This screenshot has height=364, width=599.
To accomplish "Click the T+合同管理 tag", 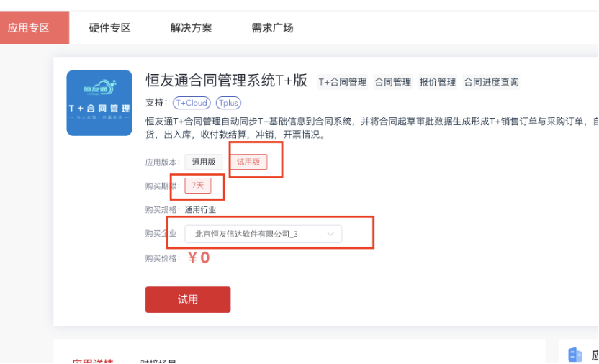I will (343, 82).
